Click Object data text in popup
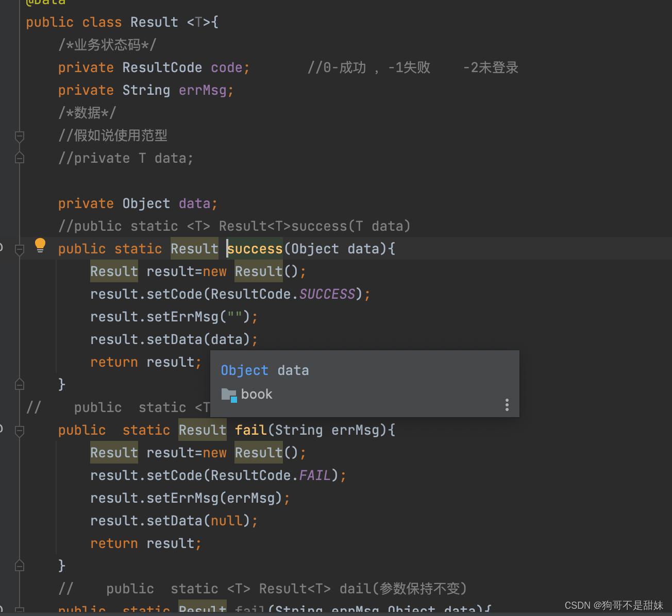This screenshot has height=616, width=672. tap(265, 370)
